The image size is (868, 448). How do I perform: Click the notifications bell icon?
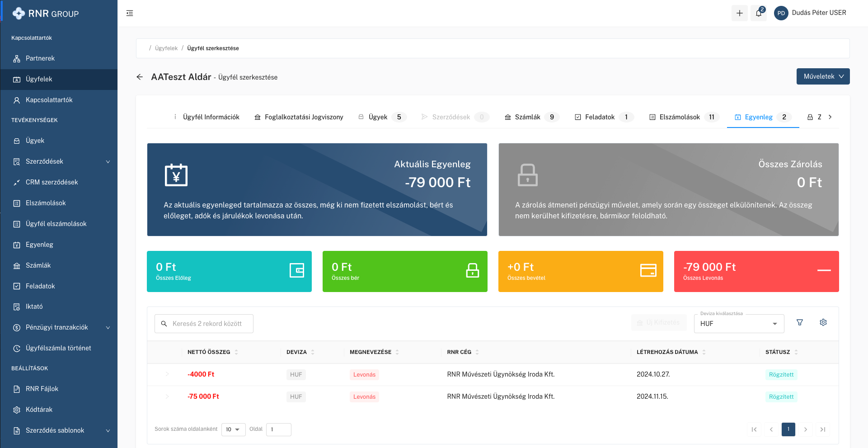coord(759,13)
